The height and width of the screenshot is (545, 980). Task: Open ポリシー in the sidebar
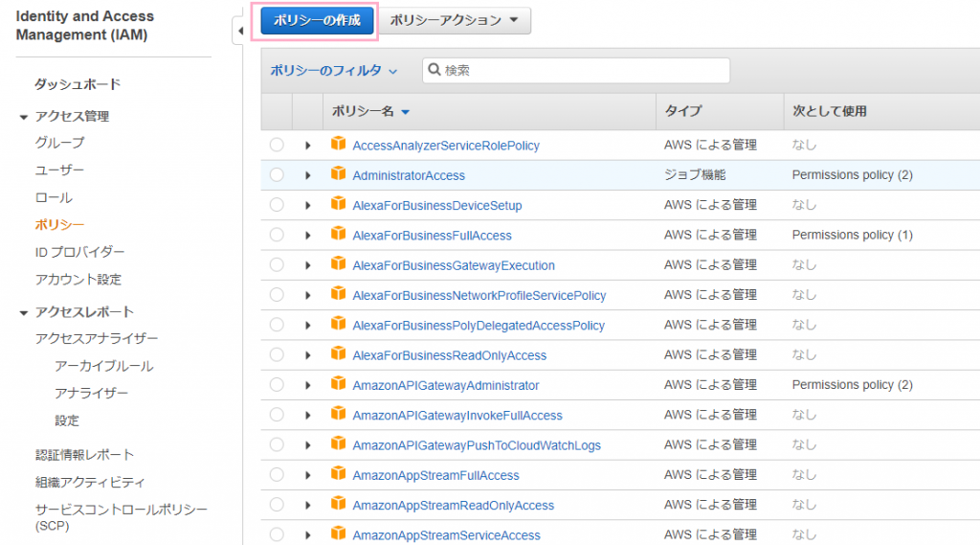[59, 225]
